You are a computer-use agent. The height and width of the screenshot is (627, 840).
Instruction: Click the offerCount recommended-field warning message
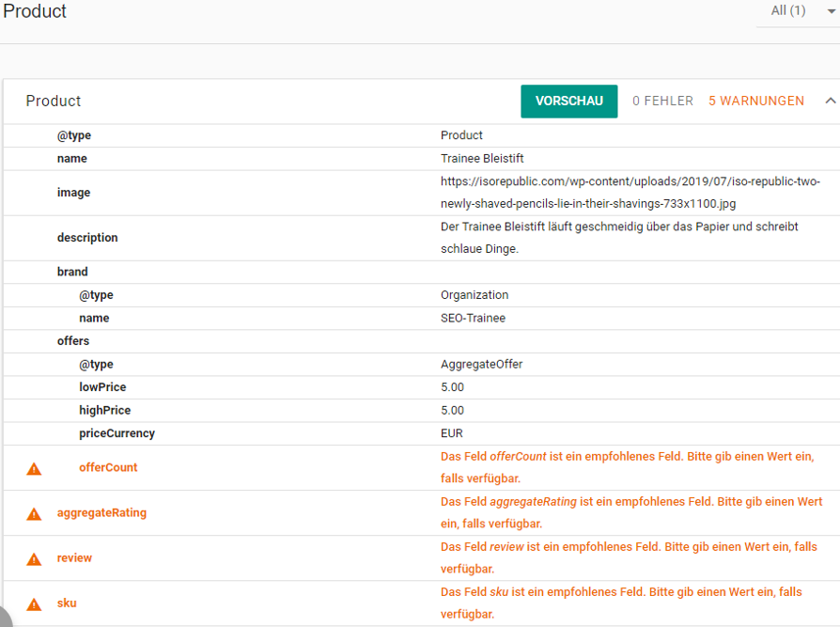click(627, 467)
